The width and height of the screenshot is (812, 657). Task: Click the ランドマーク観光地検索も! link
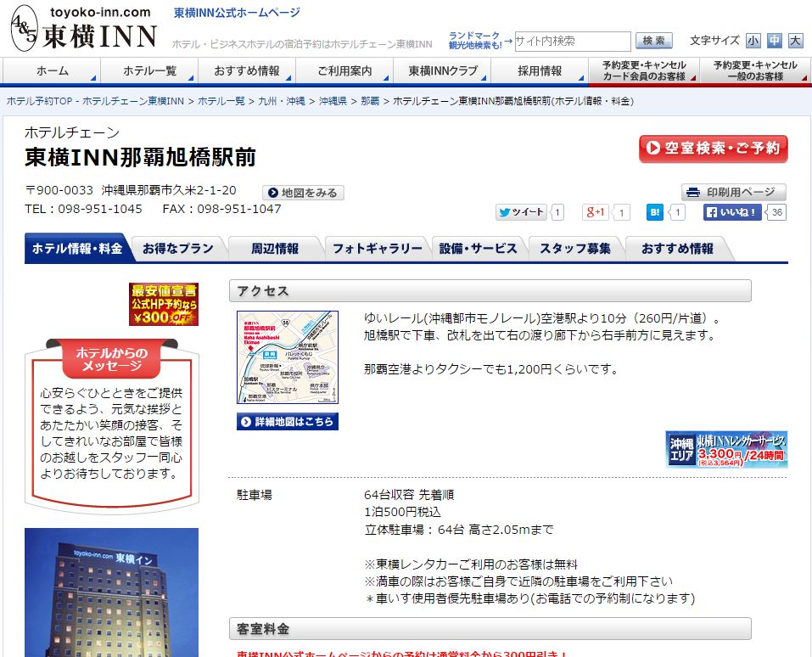click(475, 41)
